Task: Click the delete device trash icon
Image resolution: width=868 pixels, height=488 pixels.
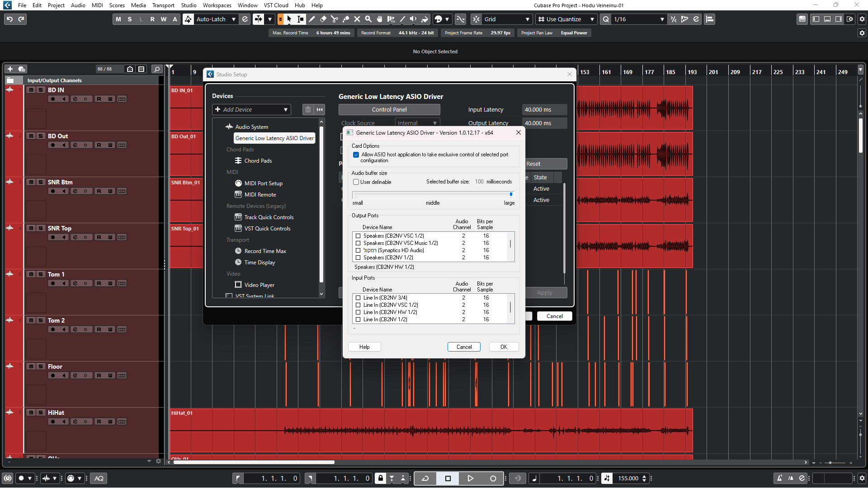Action: 308,109
